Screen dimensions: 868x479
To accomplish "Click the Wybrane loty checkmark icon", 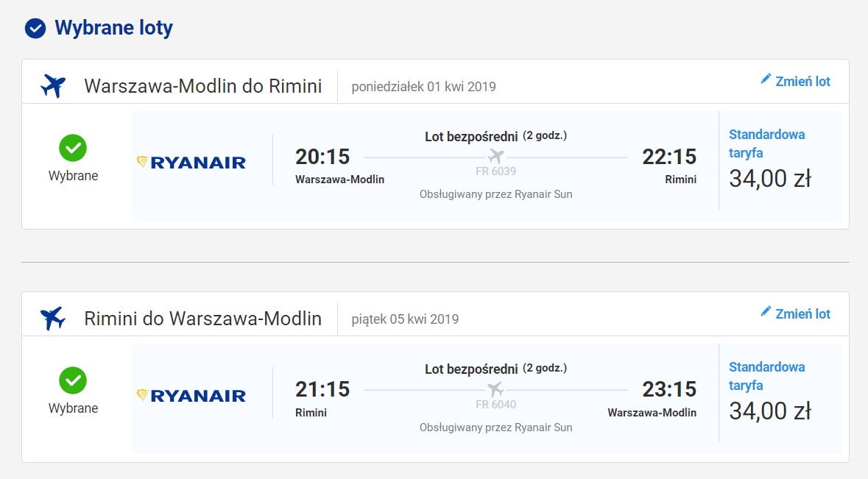I will [x=35, y=28].
